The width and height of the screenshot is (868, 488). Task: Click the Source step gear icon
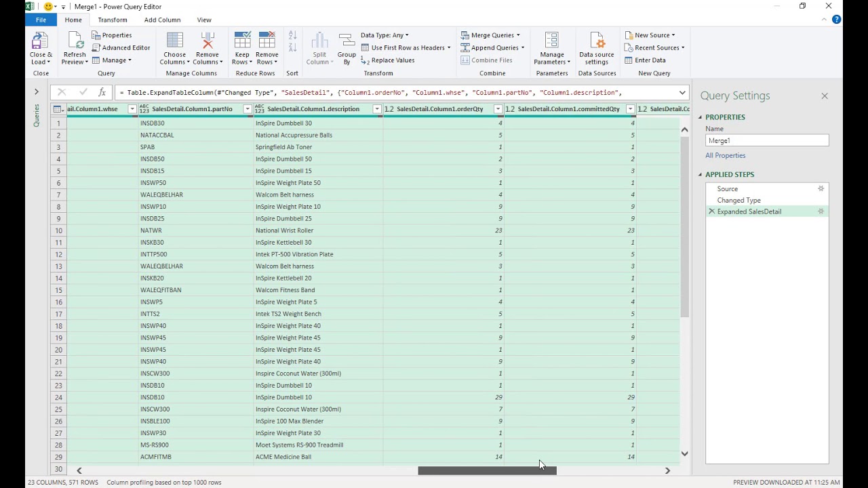(x=821, y=189)
